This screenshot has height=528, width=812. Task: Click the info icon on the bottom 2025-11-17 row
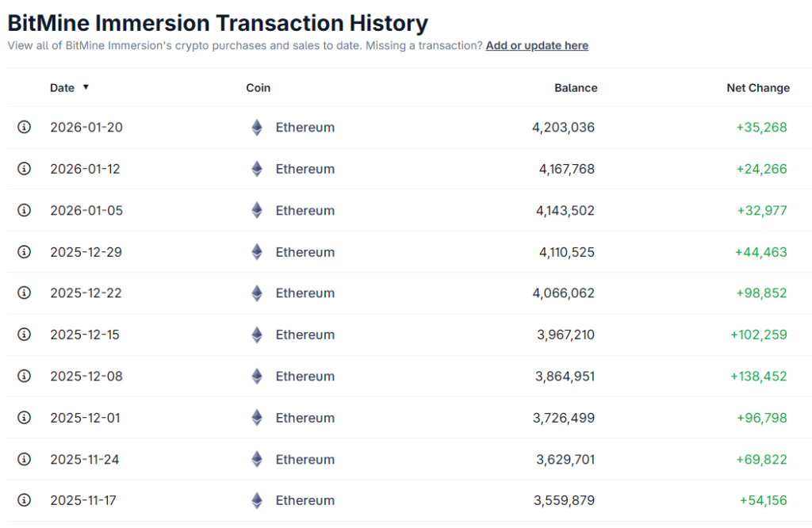pyautogui.click(x=24, y=500)
